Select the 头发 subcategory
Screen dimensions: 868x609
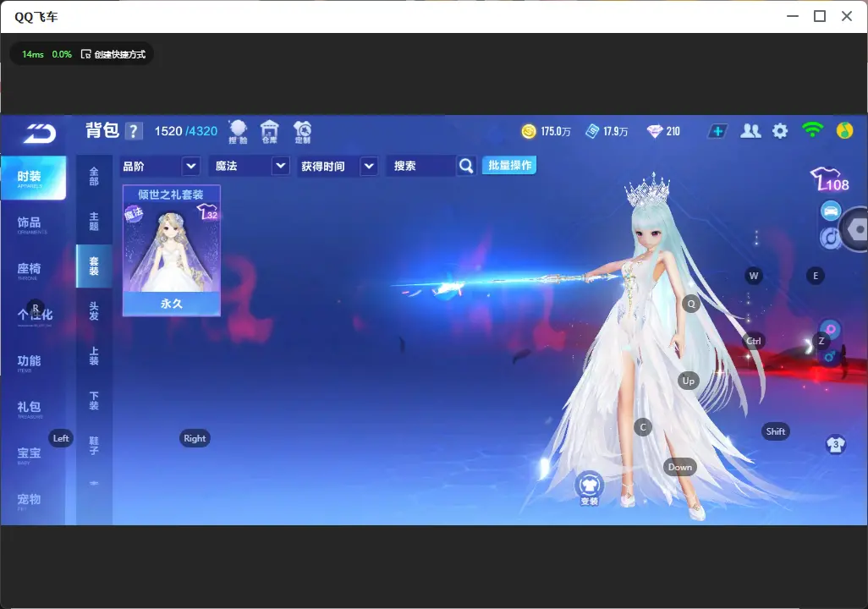(x=94, y=311)
